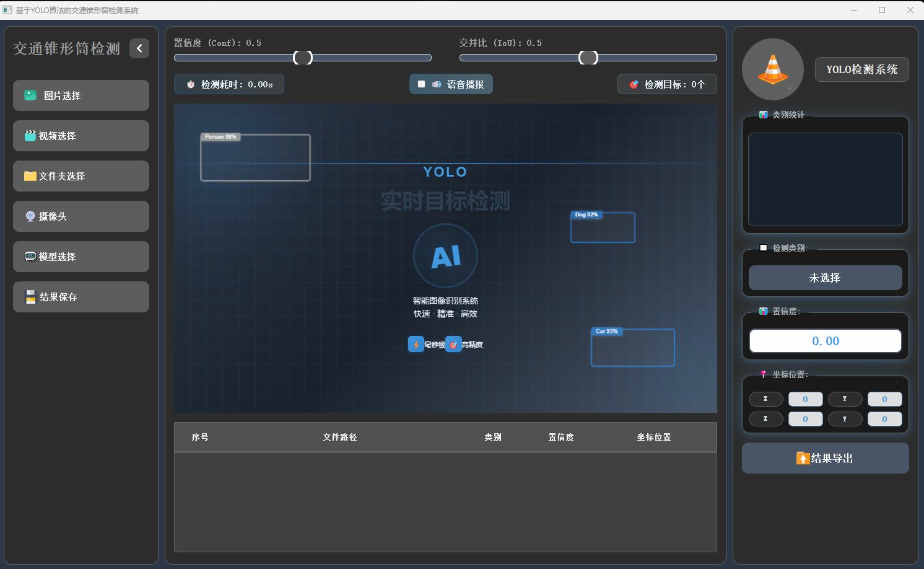
Task: Tick the white box beside 检测类别
Action: coord(763,248)
